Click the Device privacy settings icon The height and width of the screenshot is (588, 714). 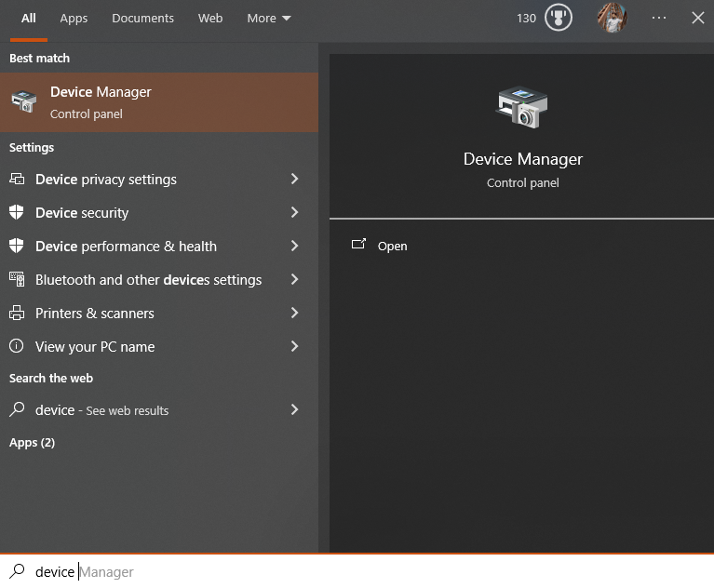point(17,179)
